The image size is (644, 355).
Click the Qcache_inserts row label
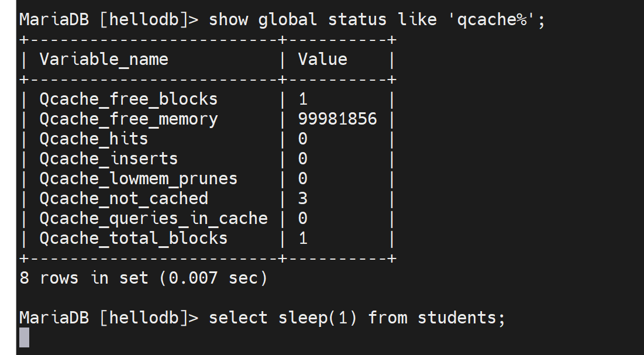pyautogui.click(x=108, y=158)
